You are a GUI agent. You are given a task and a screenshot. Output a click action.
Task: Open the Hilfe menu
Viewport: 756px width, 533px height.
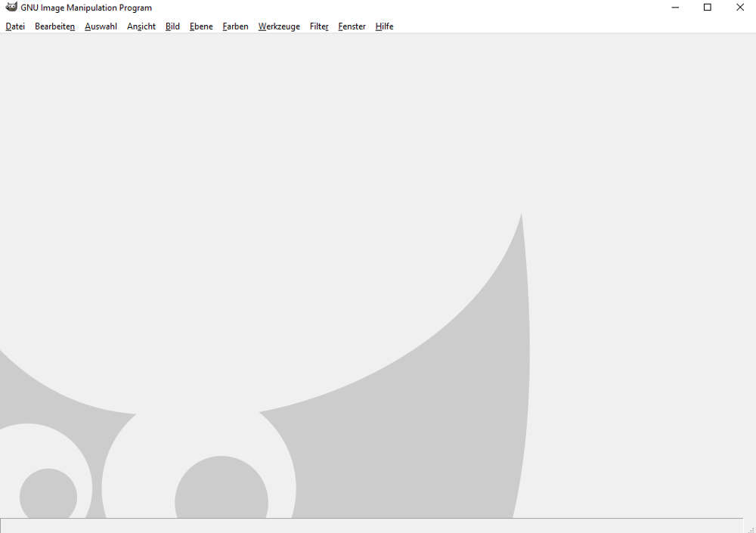pos(384,26)
